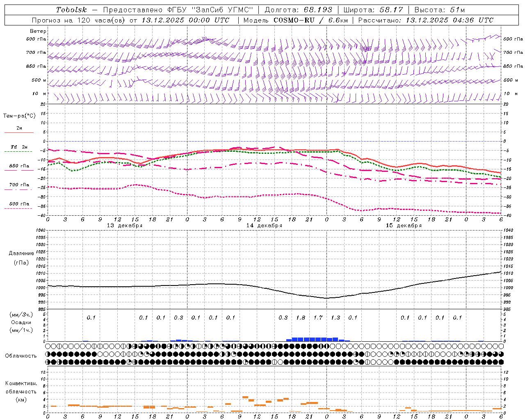The width and height of the screenshot is (525, 420).
Task: Click the '13 декабря' date label
Action: pos(125,226)
